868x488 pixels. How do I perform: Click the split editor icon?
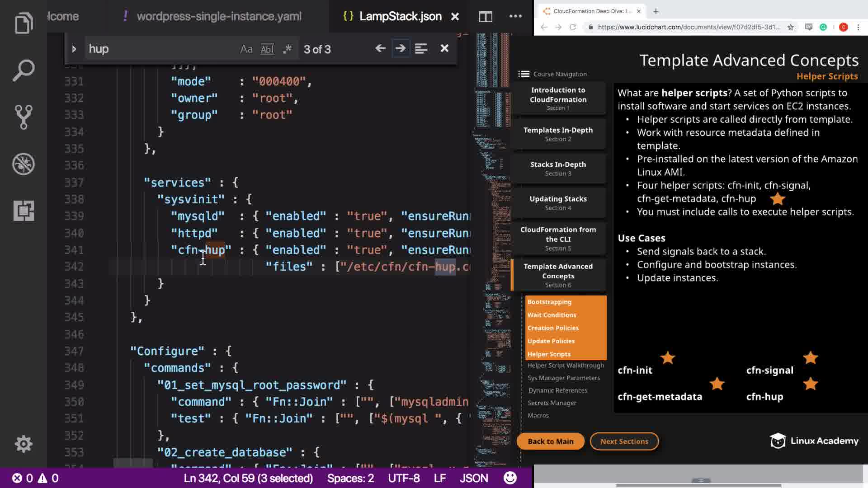pyautogui.click(x=486, y=17)
